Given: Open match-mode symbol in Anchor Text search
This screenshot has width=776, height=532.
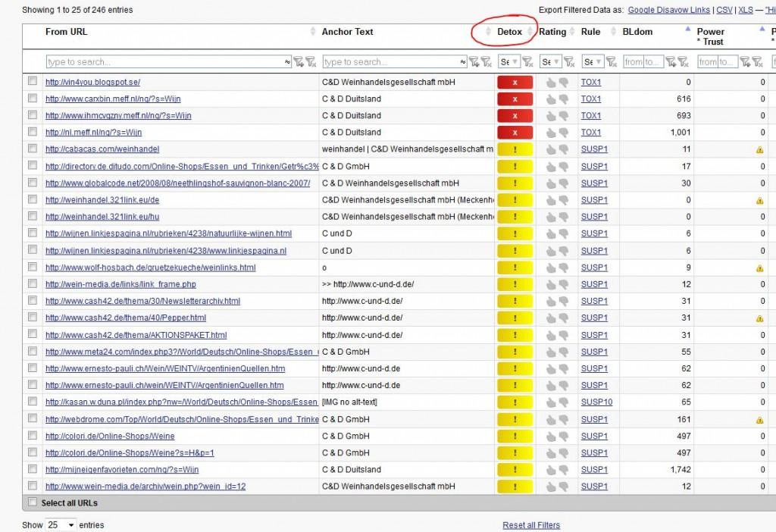Looking at the screenshot, I should (463, 62).
